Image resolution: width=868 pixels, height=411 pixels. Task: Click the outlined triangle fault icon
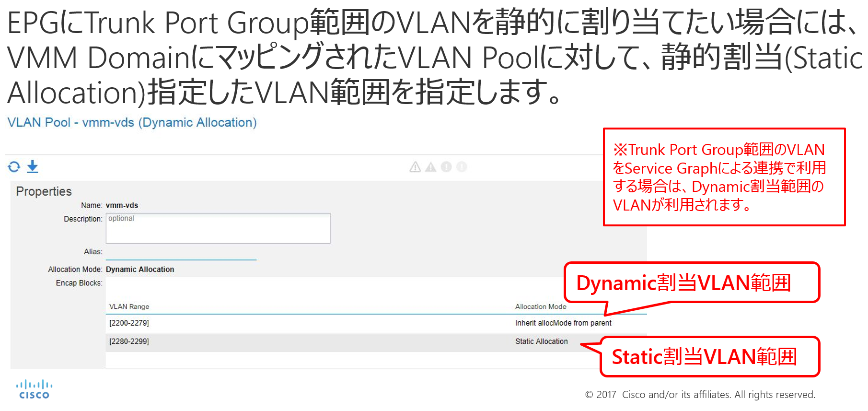click(x=415, y=167)
